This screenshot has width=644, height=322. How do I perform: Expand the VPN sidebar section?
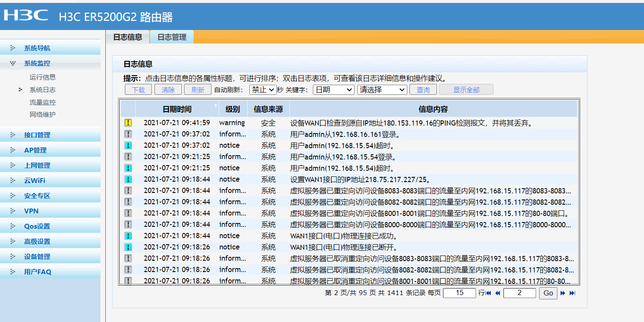click(x=31, y=211)
